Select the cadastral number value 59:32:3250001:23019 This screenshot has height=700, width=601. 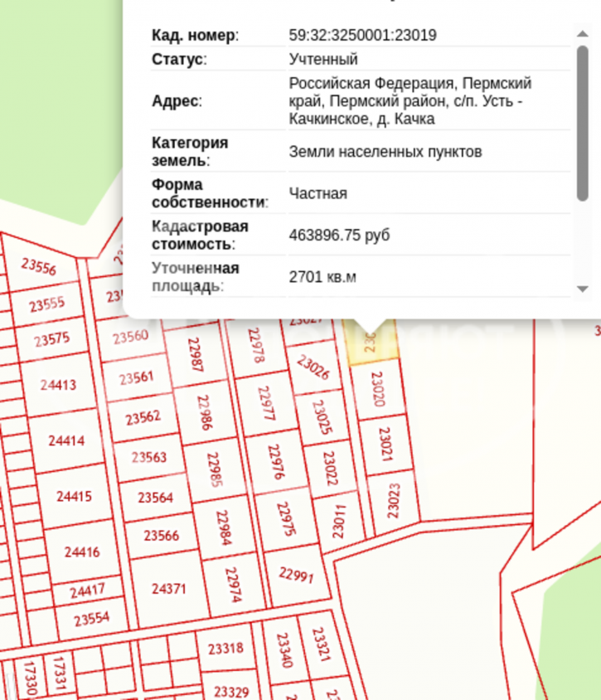coord(362,36)
